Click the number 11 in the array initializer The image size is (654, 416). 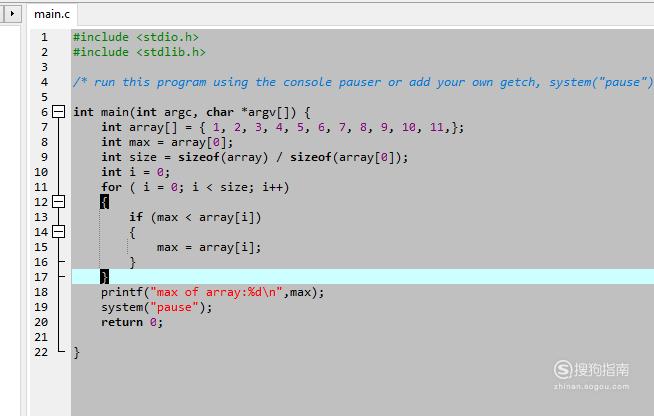pos(437,127)
